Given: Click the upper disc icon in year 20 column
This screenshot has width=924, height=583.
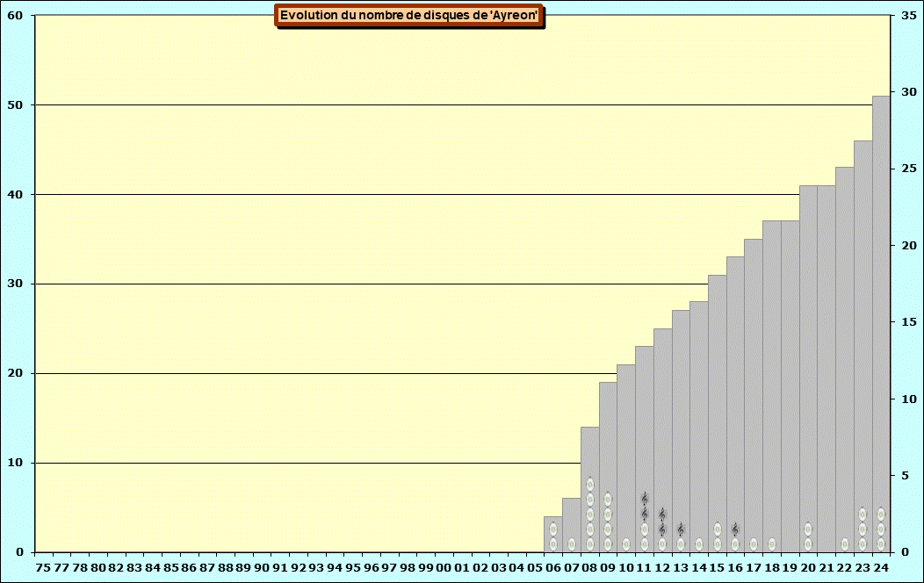Looking at the screenshot, I should [808, 529].
